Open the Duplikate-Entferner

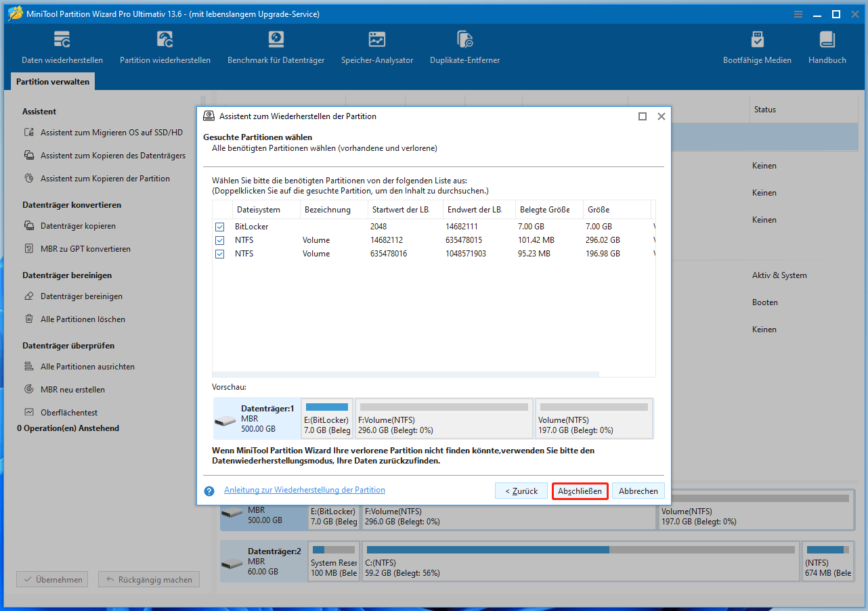(x=464, y=46)
